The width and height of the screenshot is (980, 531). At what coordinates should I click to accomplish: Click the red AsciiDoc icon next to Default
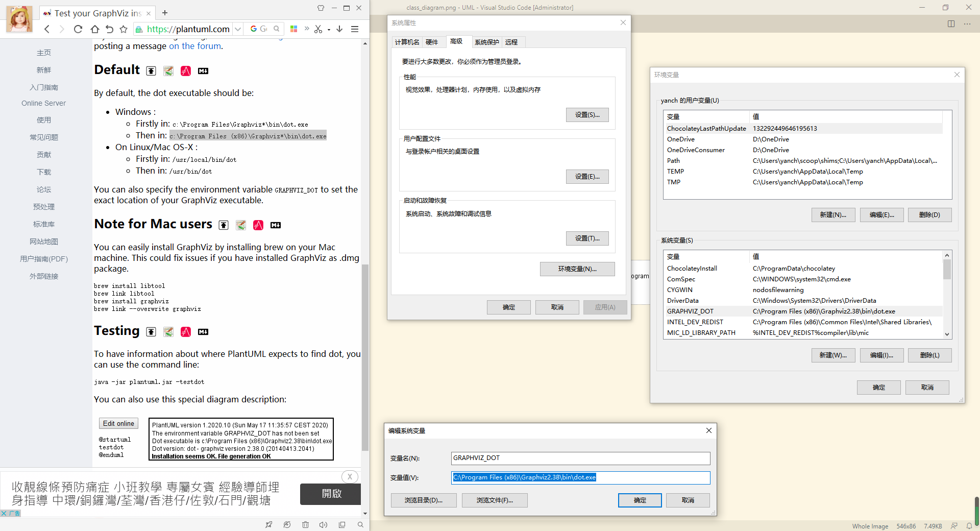(x=185, y=71)
